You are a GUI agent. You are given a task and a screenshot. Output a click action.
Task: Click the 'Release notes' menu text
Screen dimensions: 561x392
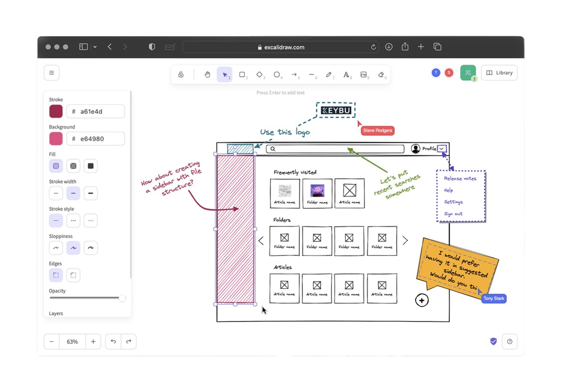tap(460, 178)
